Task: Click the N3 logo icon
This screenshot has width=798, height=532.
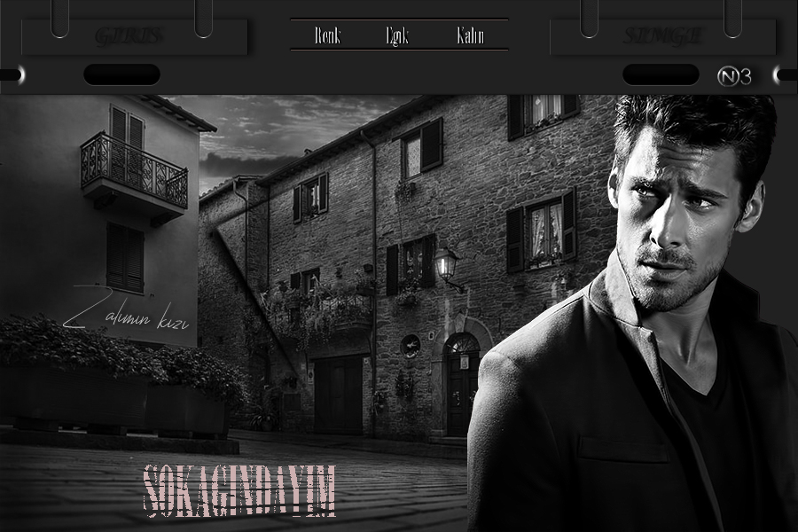Action: (734, 76)
